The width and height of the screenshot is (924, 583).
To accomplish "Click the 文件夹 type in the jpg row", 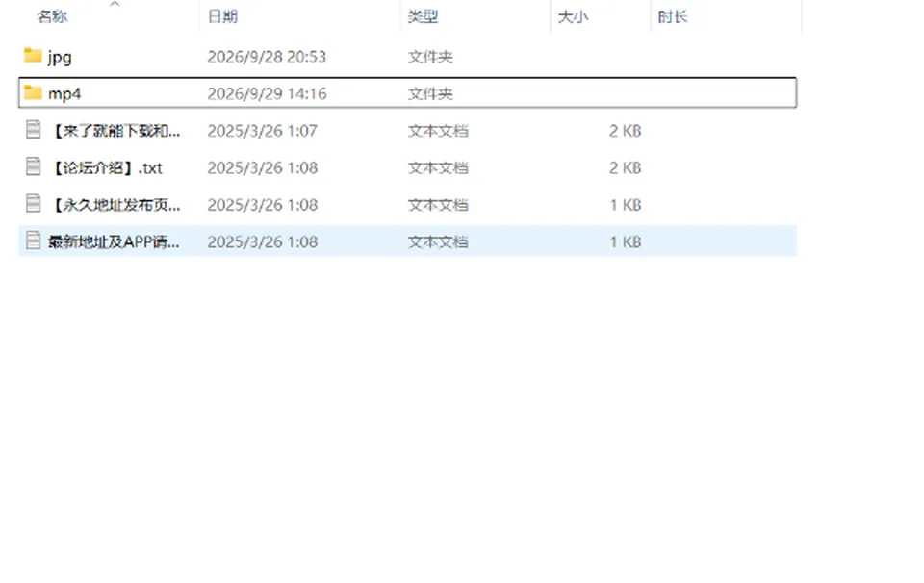I will [430, 57].
